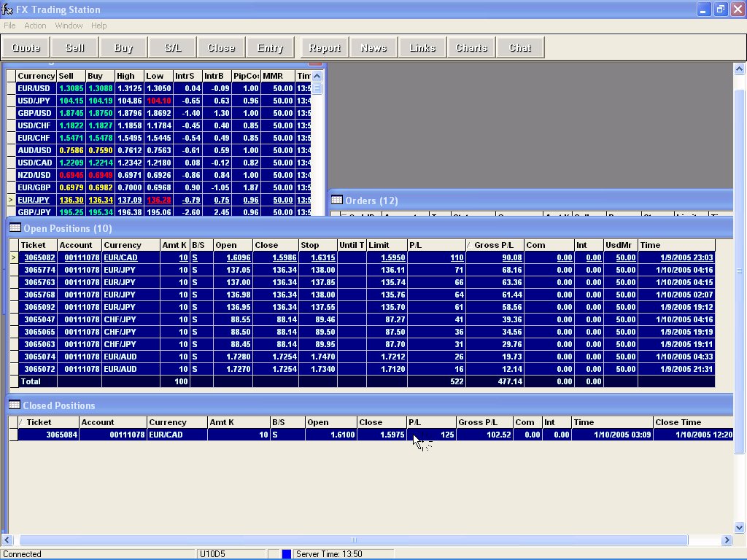Open the Charts toolbar button

click(471, 47)
